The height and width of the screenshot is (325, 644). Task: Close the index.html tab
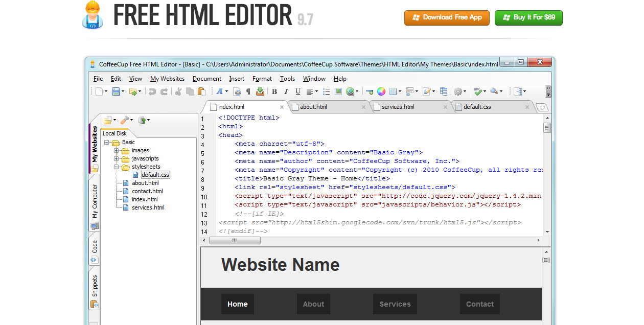282,107
